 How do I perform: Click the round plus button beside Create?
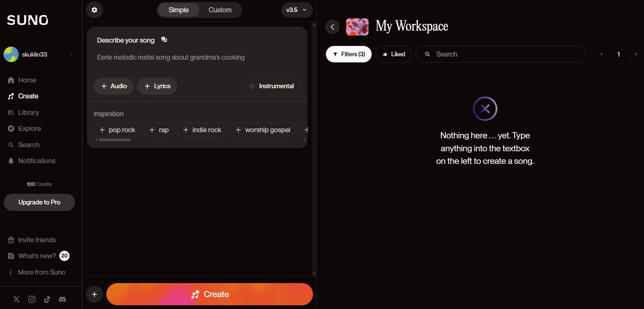click(94, 294)
